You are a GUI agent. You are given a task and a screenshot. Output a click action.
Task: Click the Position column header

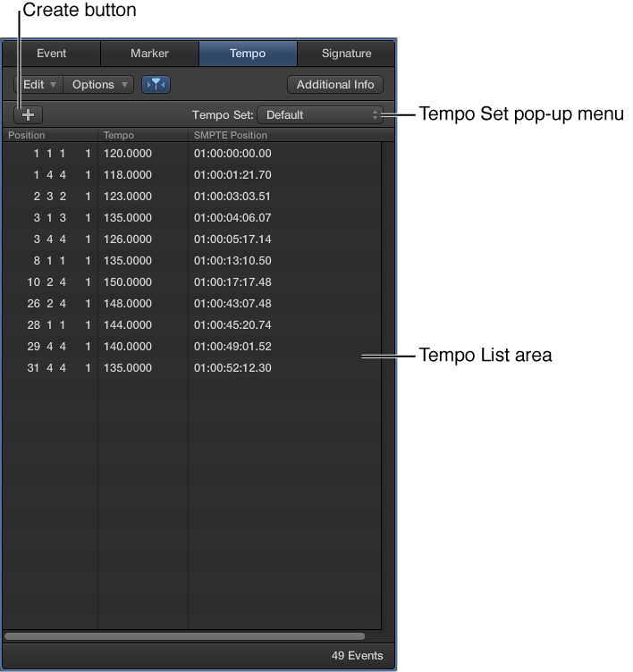[50, 135]
